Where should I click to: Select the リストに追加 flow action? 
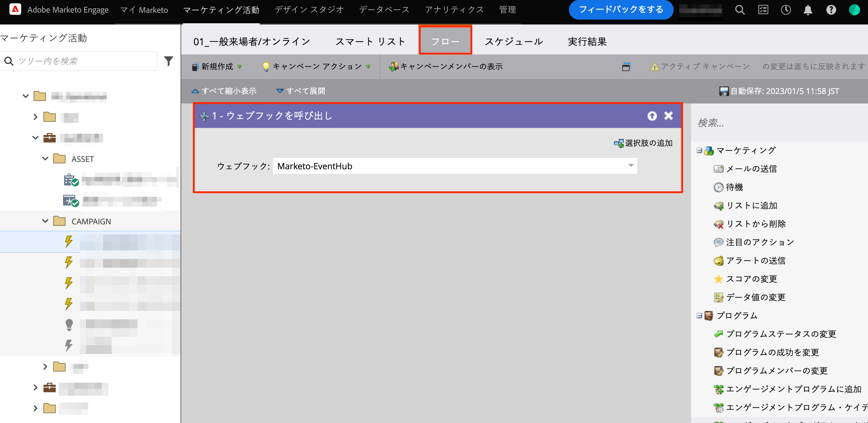745,205
